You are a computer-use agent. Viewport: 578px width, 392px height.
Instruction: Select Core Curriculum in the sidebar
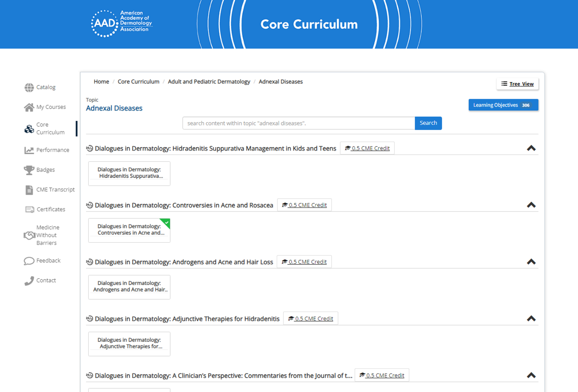tap(50, 129)
